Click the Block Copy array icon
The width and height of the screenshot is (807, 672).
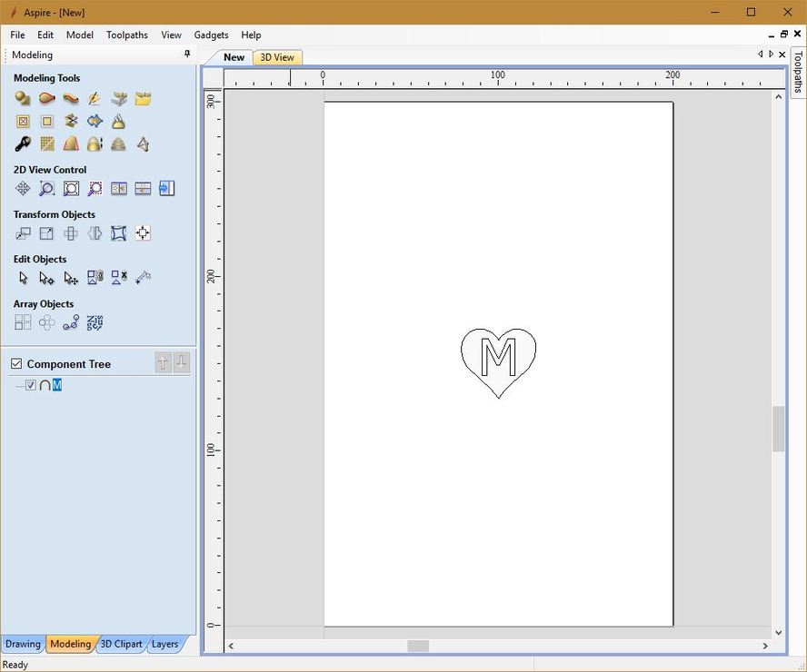point(23,323)
